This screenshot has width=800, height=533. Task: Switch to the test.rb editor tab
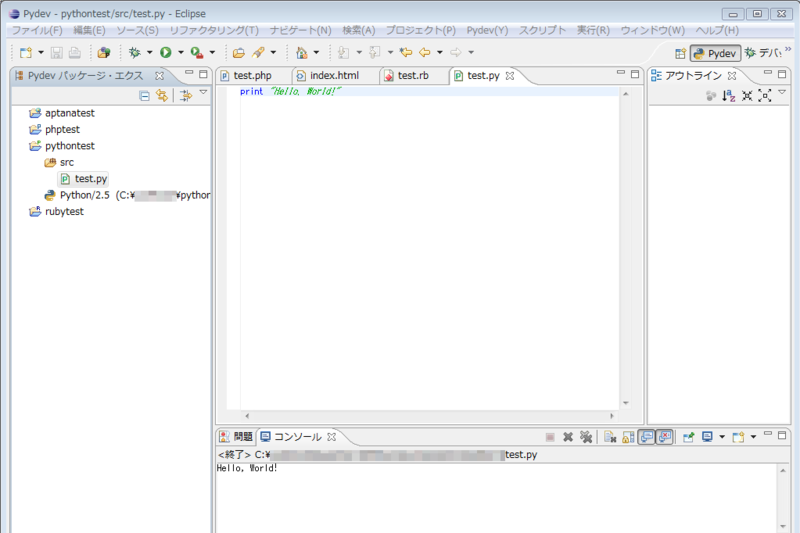(413, 75)
